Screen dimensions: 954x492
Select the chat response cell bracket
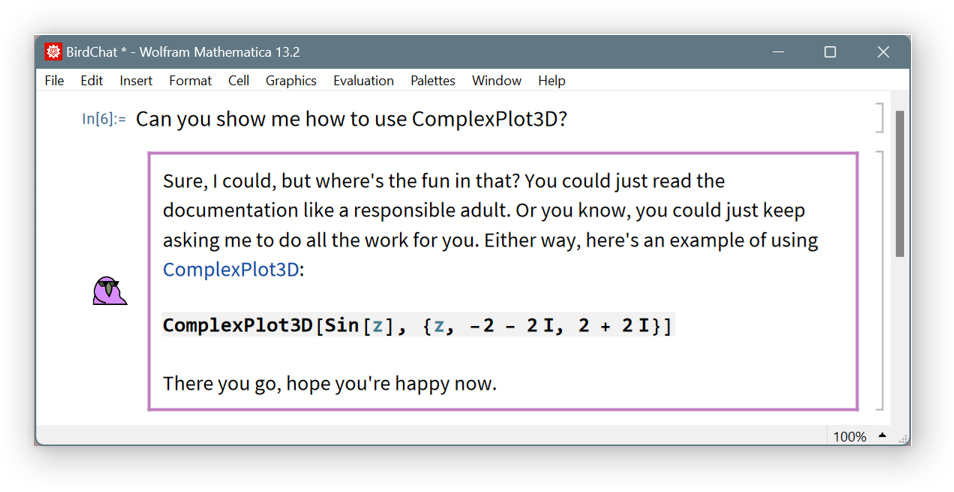tap(880, 280)
